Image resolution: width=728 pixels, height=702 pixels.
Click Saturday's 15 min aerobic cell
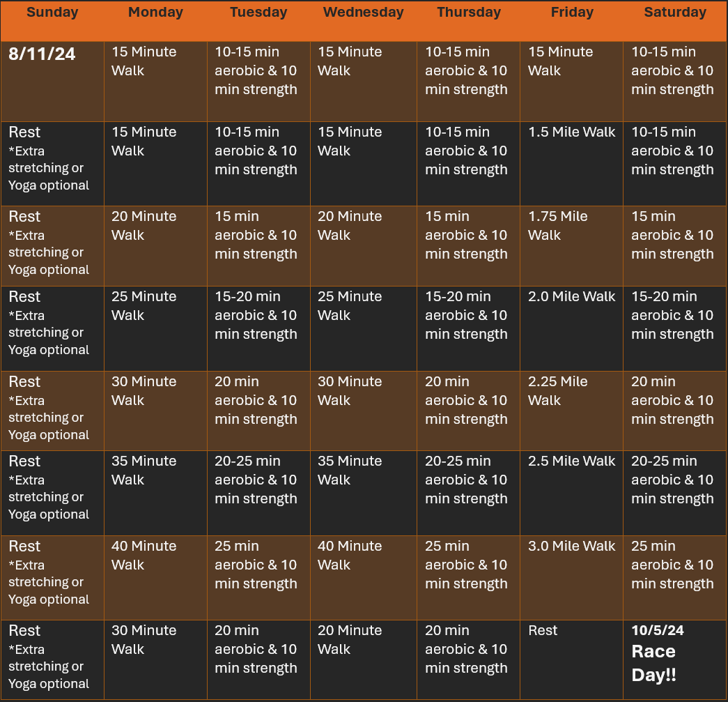(x=675, y=246)
